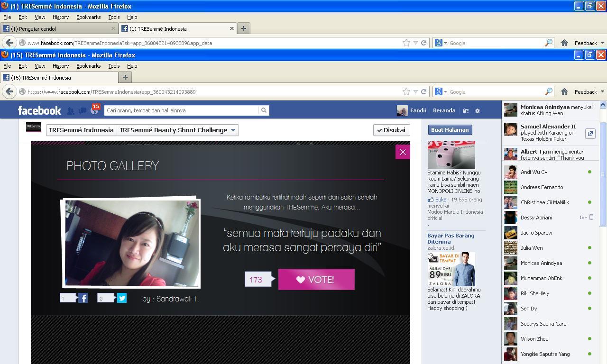Click the Buat Halaman button
The width and height of the screenshot is (607, 364).
[450, 130]
